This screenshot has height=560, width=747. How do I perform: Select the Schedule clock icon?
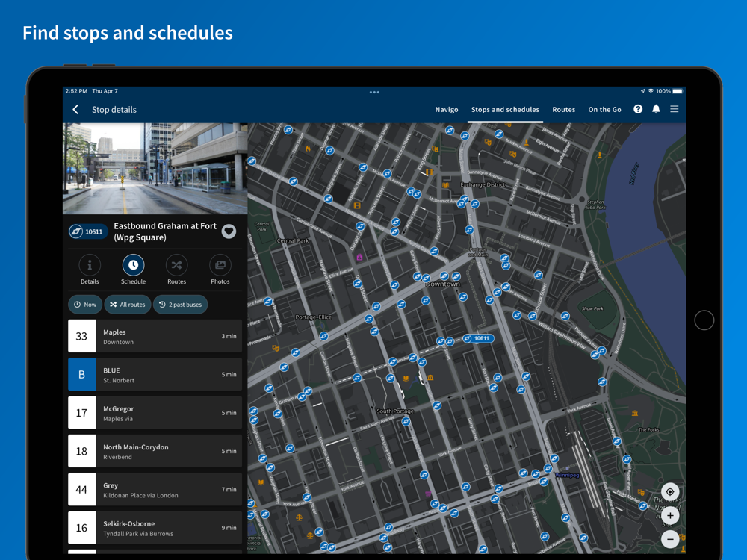(133, 265)
